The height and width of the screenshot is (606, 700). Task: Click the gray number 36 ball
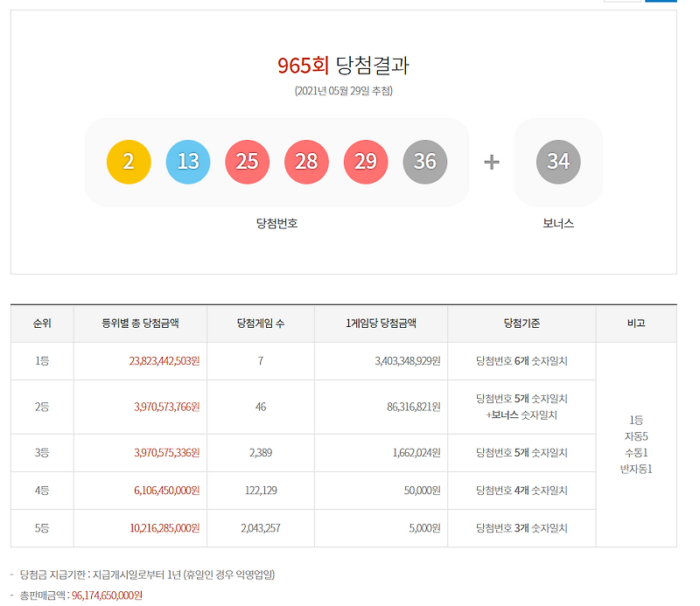[425, 162]
